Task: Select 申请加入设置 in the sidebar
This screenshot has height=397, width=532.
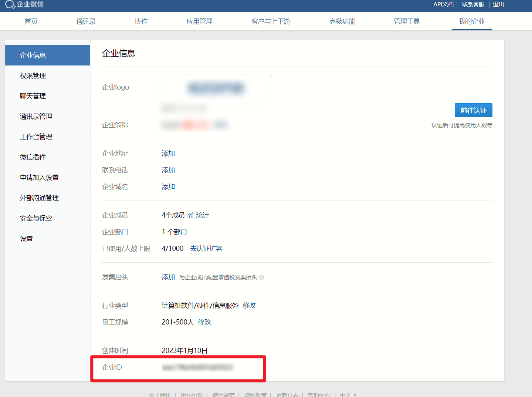Action: pos(38,177)
